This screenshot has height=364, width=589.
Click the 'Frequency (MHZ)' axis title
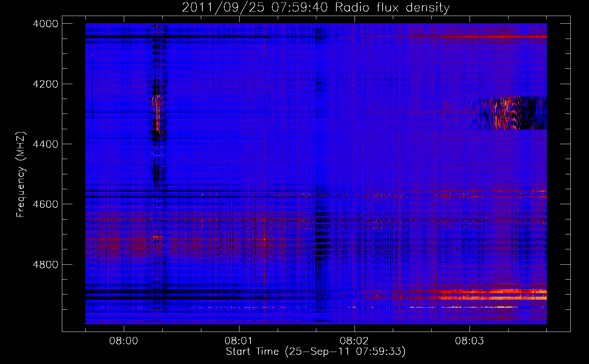(x=21, y=175)
